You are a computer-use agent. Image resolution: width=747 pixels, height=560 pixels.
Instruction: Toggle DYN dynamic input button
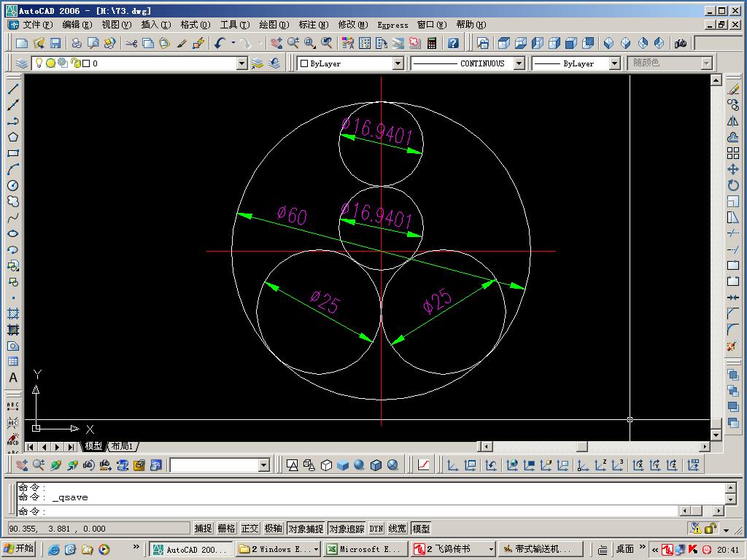[x=376, y=529]
